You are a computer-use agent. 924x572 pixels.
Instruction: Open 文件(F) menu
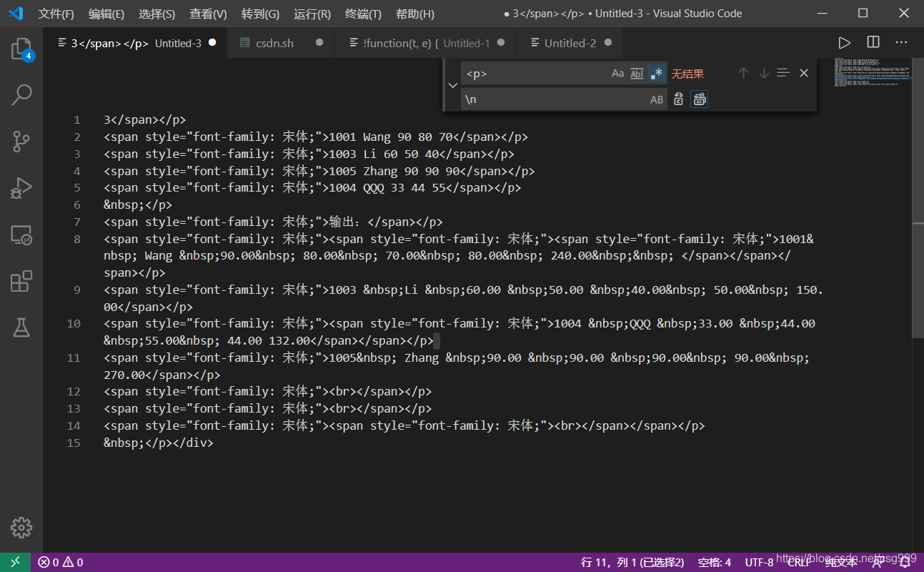[56, 14]
